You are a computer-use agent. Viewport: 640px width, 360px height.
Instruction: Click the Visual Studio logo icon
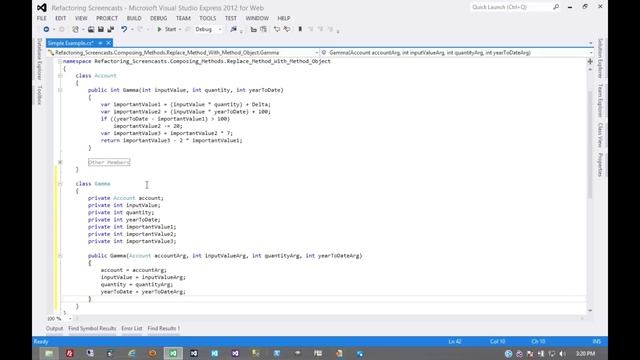pyautogui.click(x=42, y=7)
